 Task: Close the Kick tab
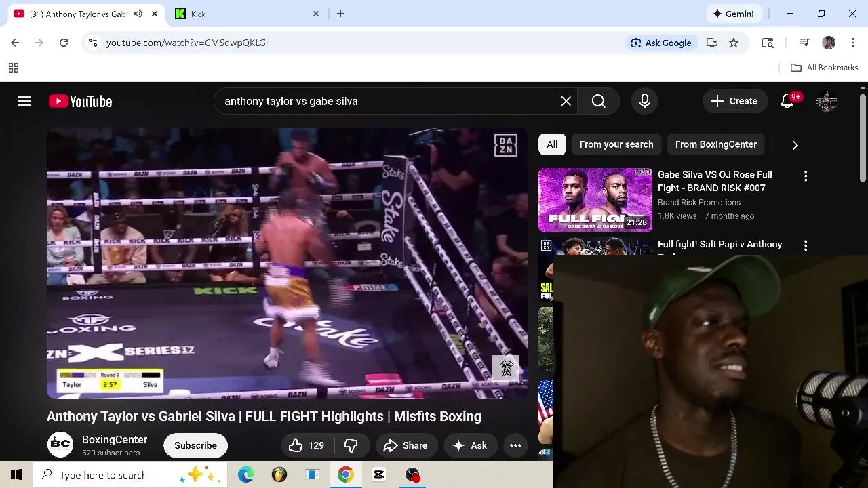(x=315, y=14)
